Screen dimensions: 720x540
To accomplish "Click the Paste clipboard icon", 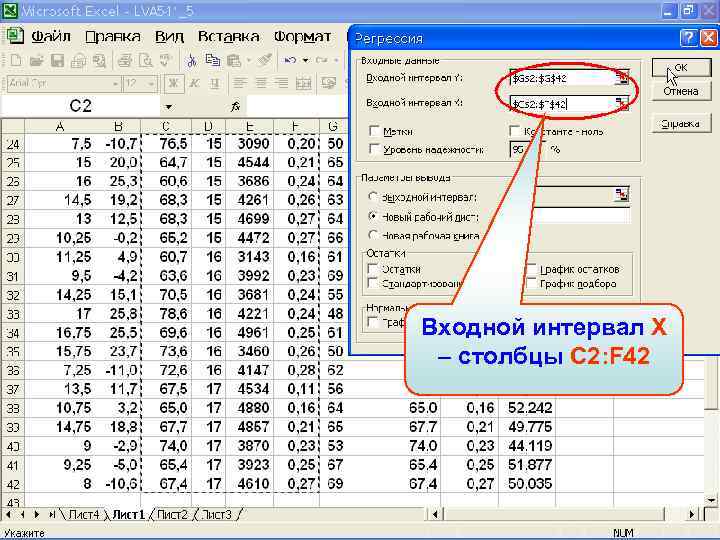I will click(234, 61).
